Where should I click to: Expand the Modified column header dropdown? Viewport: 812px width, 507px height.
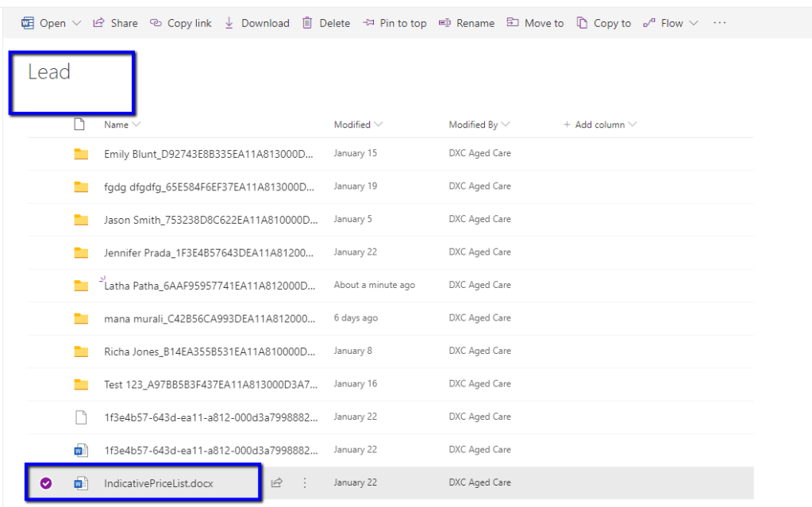(x=378, y=125)
